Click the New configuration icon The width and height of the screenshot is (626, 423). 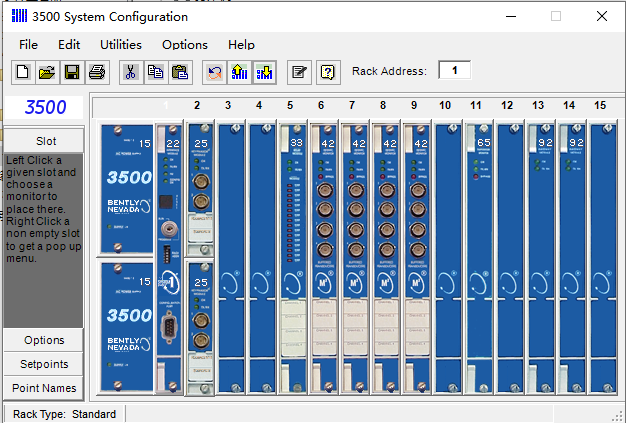coord(22,71)
